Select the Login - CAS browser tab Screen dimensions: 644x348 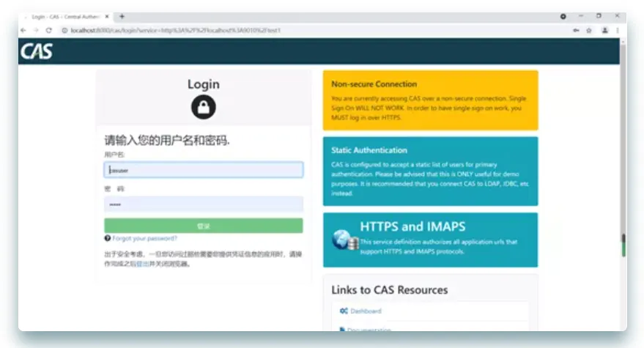66,17
